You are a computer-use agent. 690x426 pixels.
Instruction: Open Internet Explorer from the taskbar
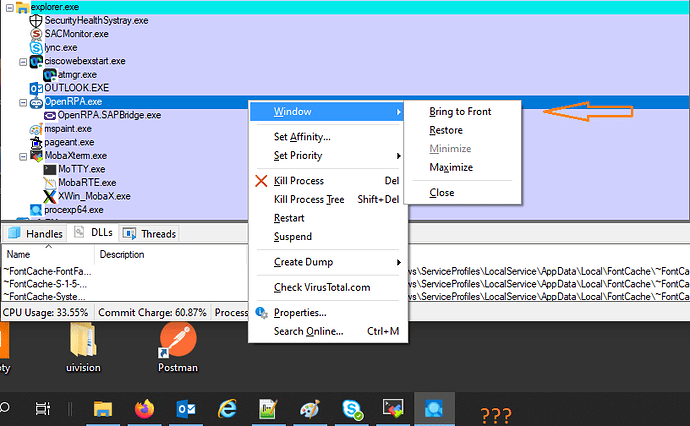[228, 409]
